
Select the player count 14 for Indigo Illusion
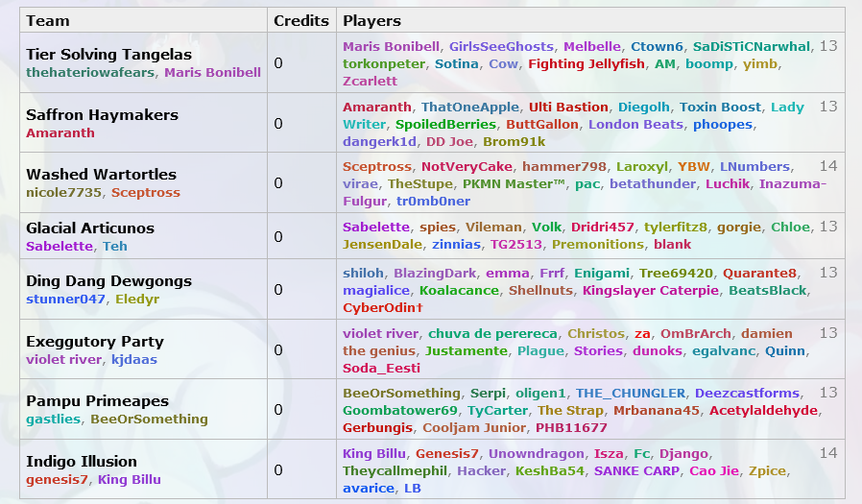828,453
